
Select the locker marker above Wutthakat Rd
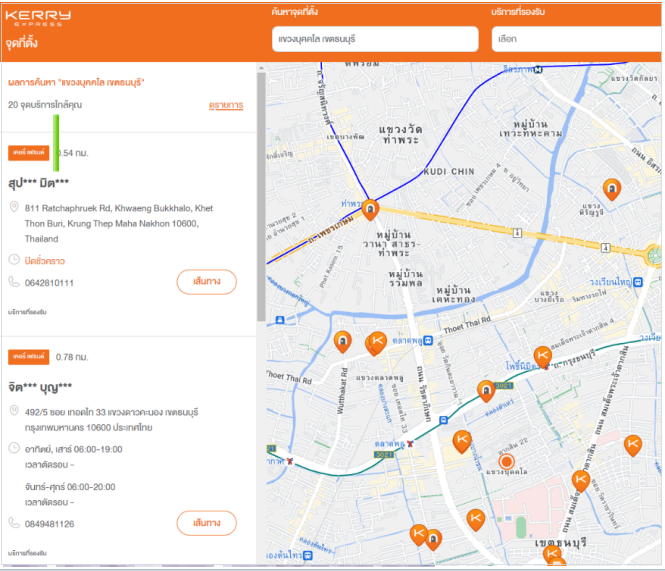(343, 341)
